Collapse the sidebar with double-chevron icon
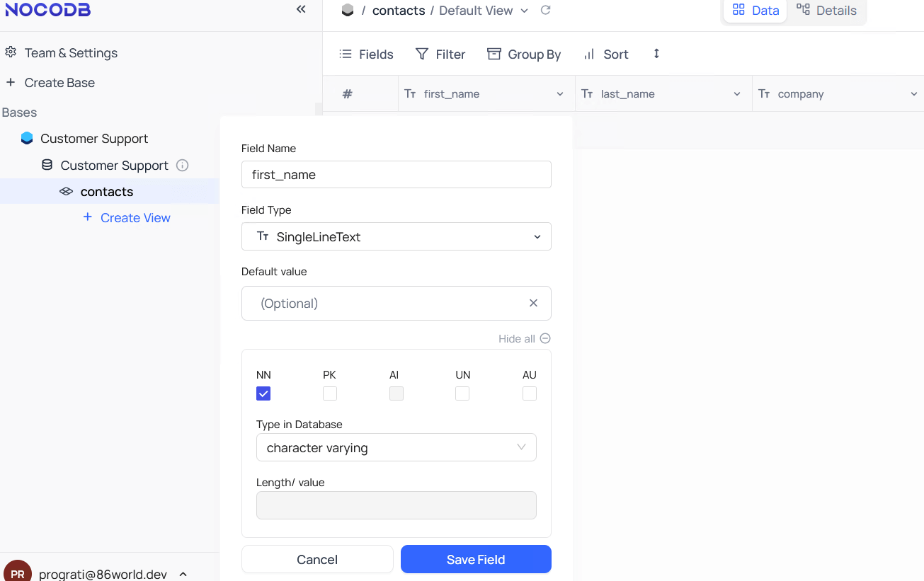Viewport: 924px width, 581px height. coord(301,9)
